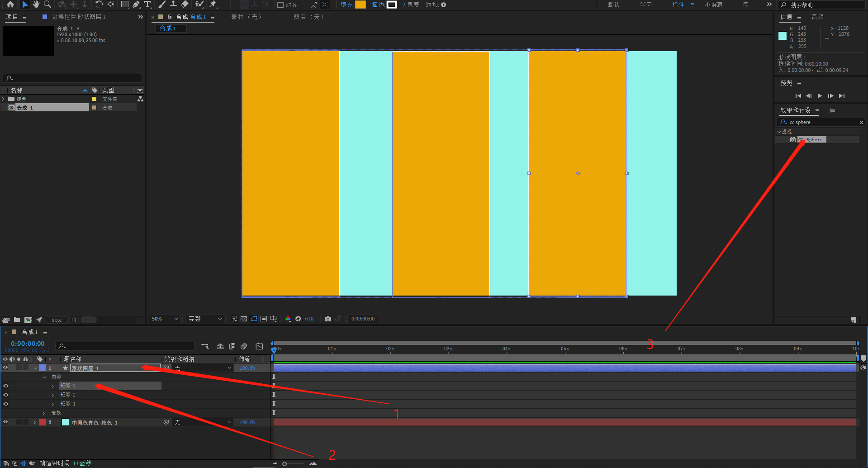This screenshot has height=468, width=868.
Task: Click the new folder icon in Project panel
Action: [17, 320]
